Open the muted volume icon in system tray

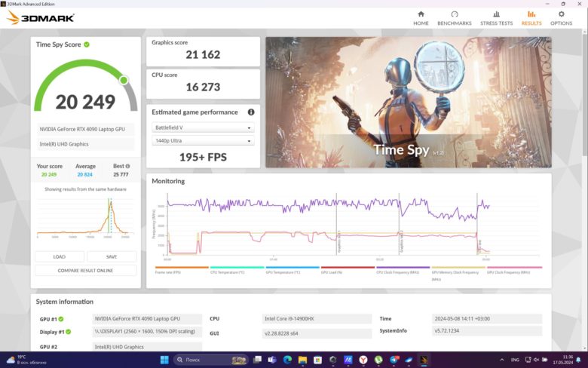[x=536, y=360]
